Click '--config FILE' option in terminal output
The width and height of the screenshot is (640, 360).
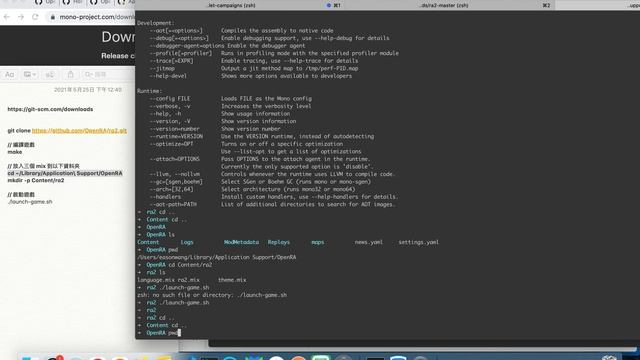click(169, 99)
